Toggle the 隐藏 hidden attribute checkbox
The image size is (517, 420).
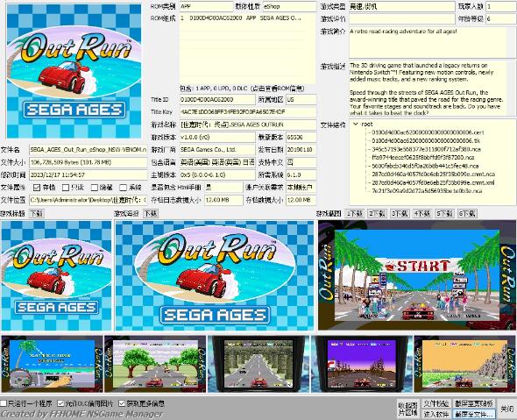pos(95,188)
